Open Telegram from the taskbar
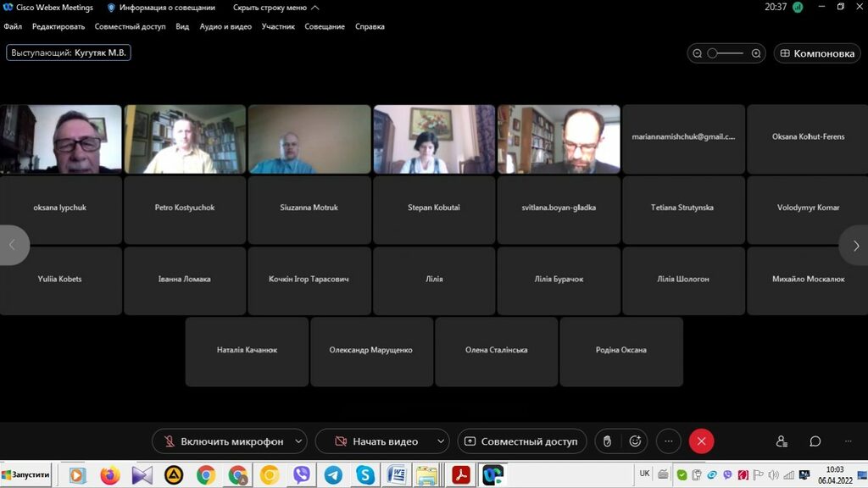The height and width of the screenshot is (488, 868). [333, 475]
